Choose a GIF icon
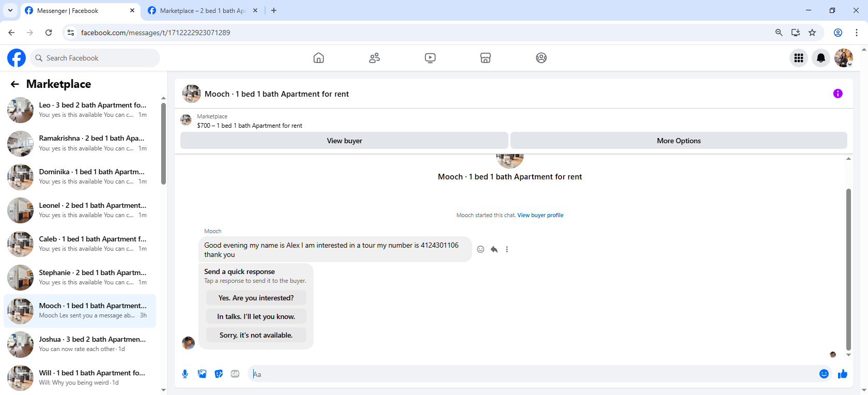Image resolution: width=868 pixels, height=395 pixels. [x=235, y=374]
